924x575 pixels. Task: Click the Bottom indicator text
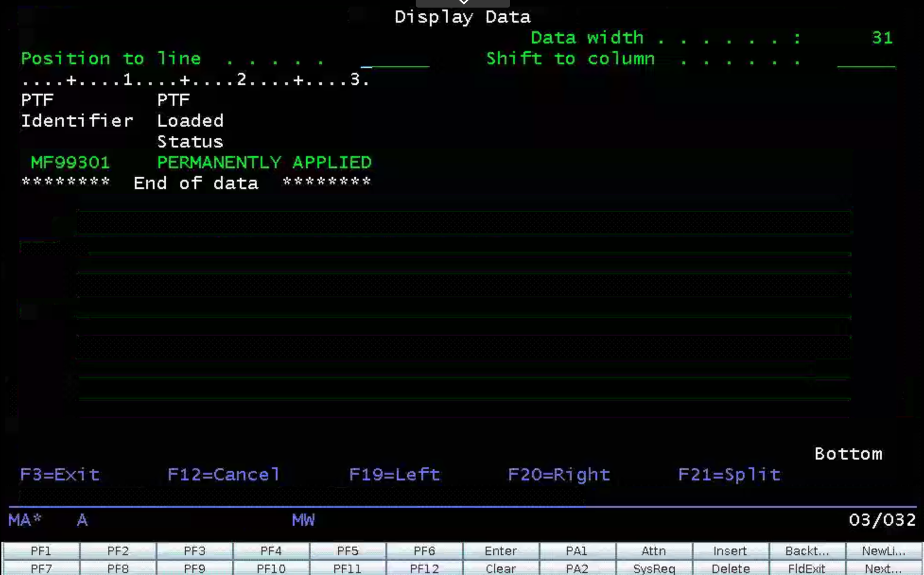(848, 454)
